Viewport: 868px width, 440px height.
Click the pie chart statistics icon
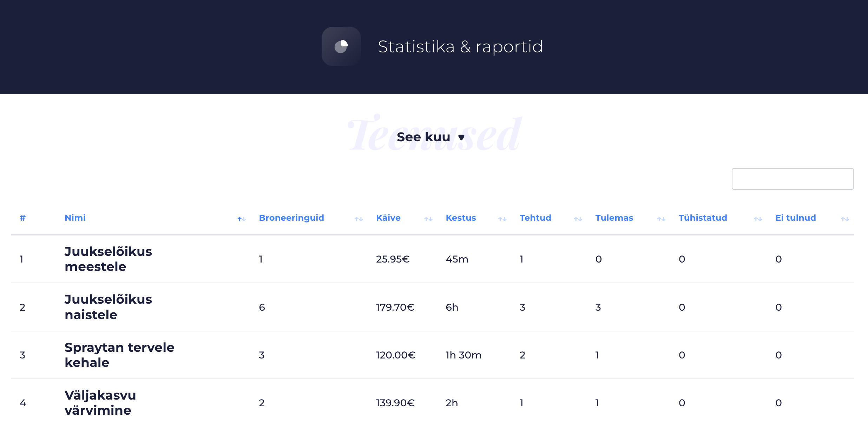[x=341, y=46]
